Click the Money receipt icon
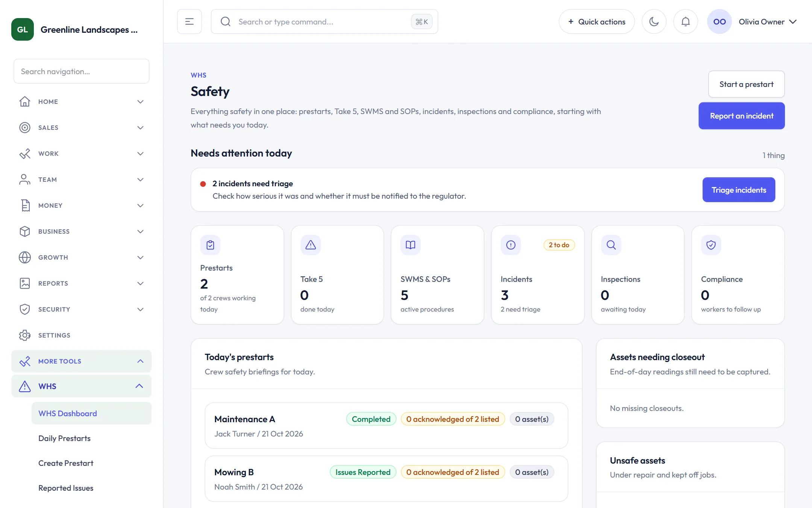This screenshot has width=812, height=508. coord(25,205)
